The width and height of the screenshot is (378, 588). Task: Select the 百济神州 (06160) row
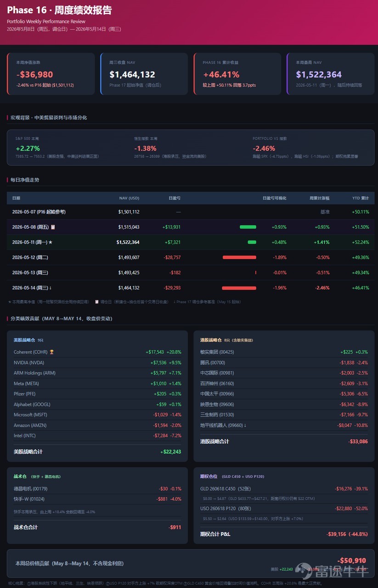[x=284, y=384]
